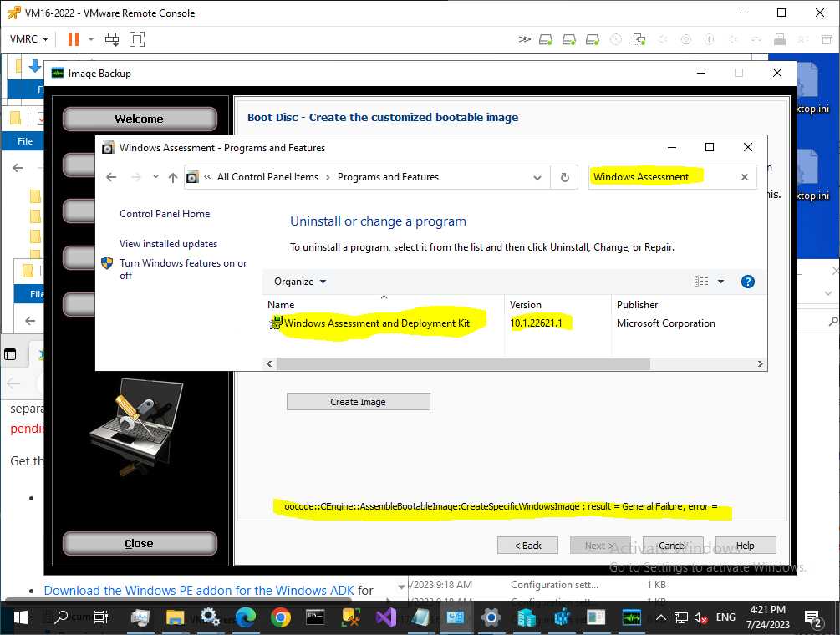
Task: Sort the list by Name column header
Action: tap(383, 304)
